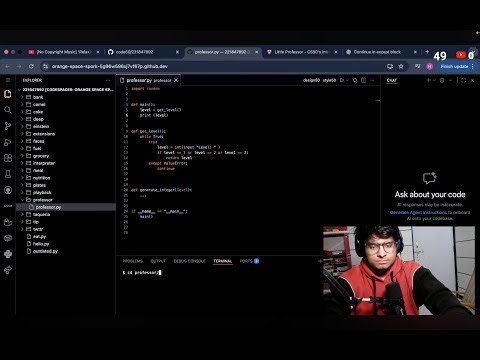Switch to Problems panel tab

click(133, 261)
